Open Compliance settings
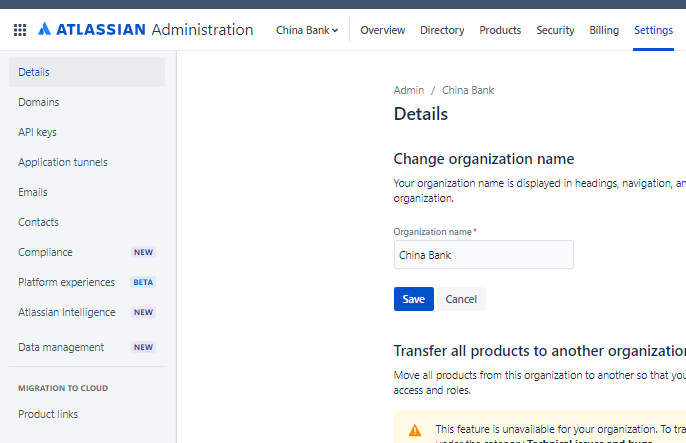 click(87, 252)
